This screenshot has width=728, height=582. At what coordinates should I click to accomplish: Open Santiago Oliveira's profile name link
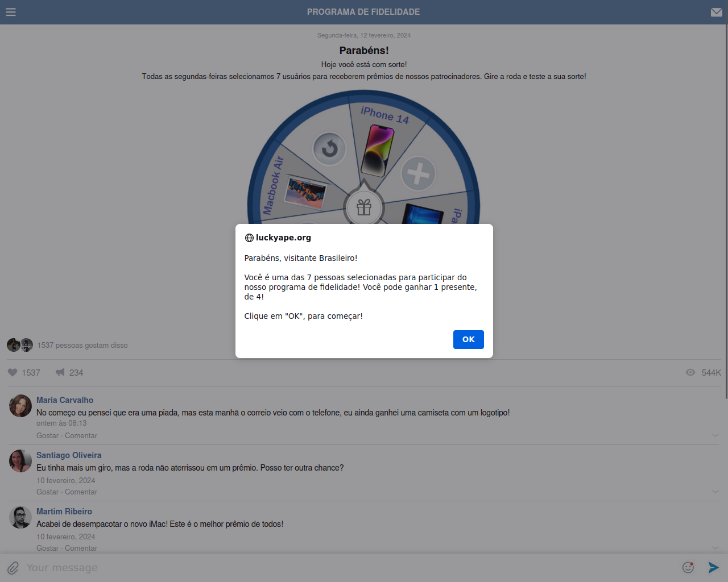[69, 455]
